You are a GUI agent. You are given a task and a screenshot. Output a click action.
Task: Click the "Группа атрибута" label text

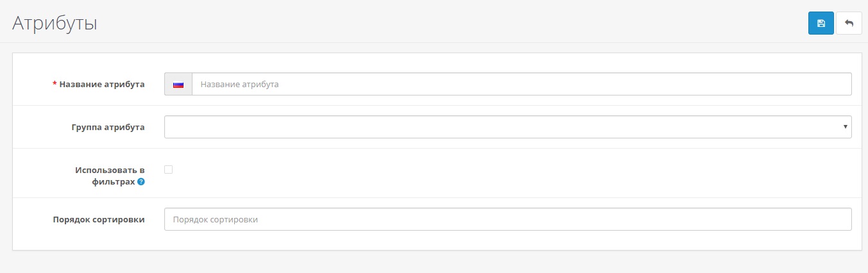pos(108,127)
